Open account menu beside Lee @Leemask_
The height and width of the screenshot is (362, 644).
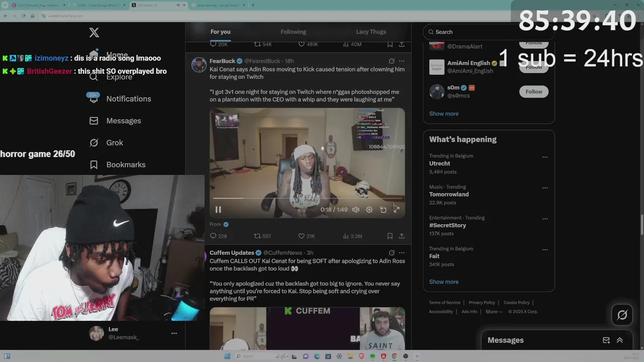tap(174, 333)
